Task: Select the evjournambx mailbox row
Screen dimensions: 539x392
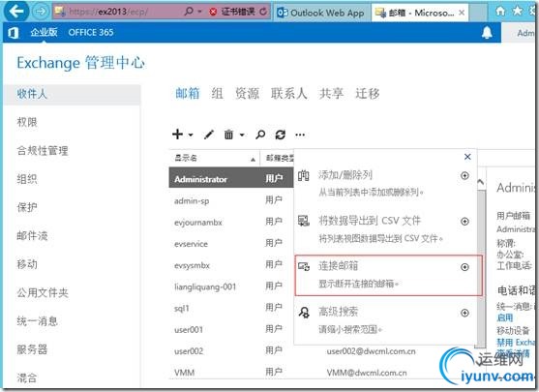Action: [231, 223]
